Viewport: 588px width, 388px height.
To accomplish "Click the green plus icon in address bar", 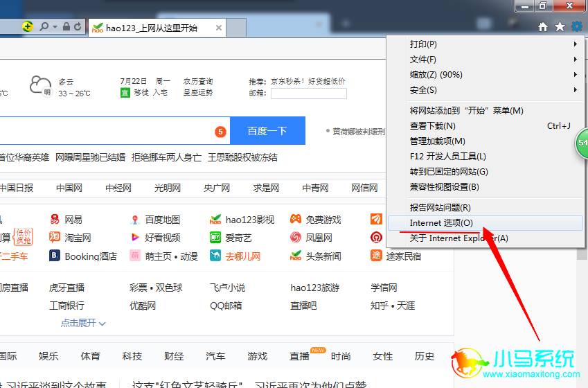I will click(28, 26).
